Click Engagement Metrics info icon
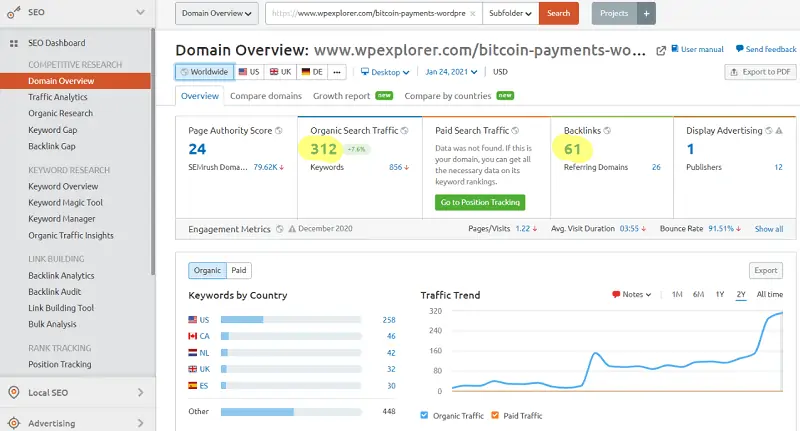 click(x=280, y=229)
